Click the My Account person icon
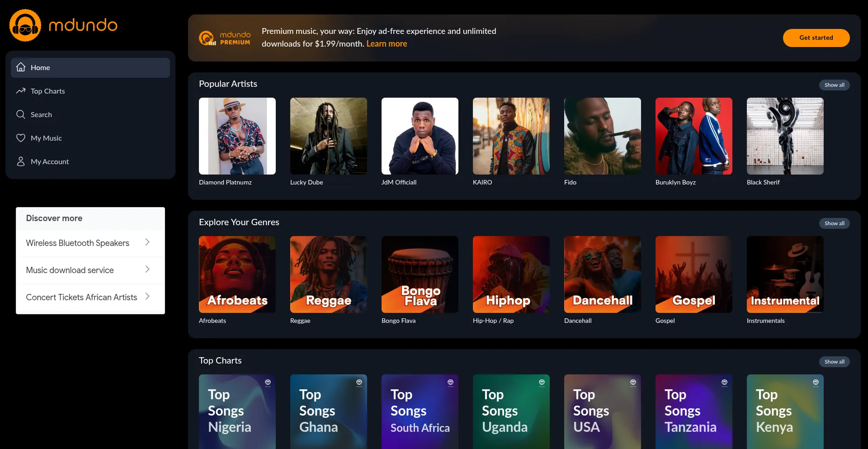Screen dimensions: 868x449 tap(21, 161)
